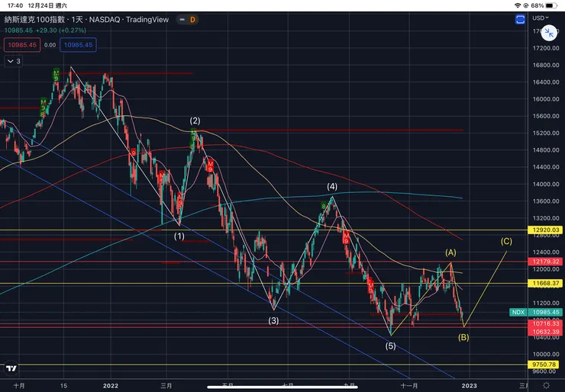The image size is (565, 392).
Task: Click the 2022 label on time axis
Action: point(110,386)
